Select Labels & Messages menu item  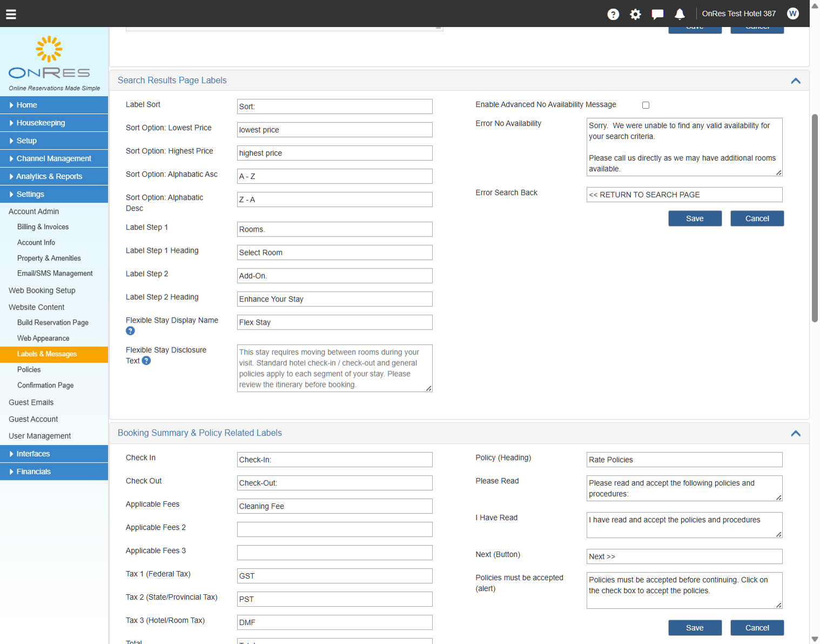[x=54, y=354]
